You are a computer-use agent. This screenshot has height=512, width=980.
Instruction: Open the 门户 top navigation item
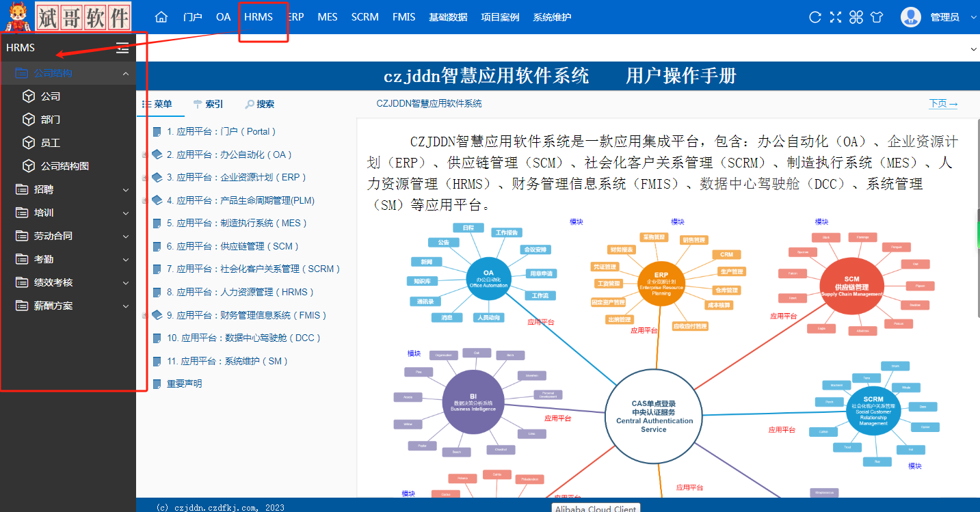(193, 17)
